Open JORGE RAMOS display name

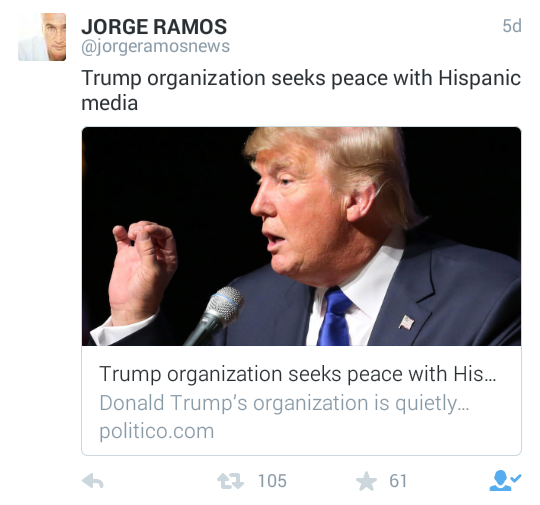154,27
